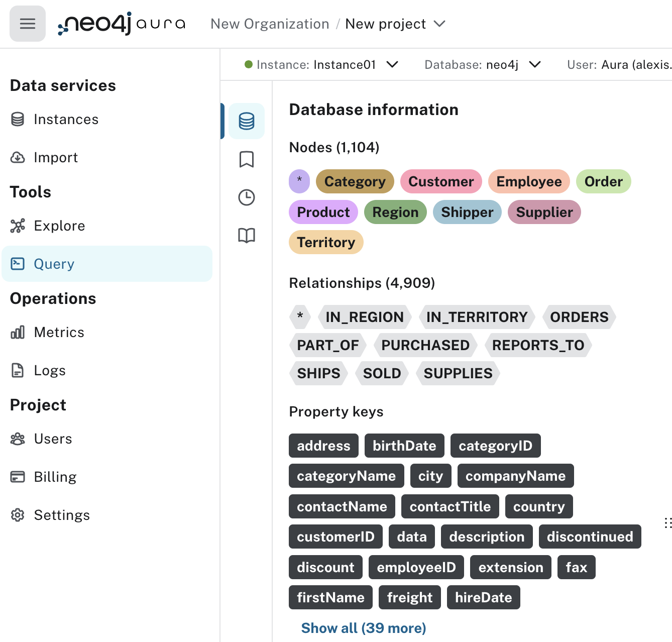This screenshot has height=642, width=672.
Task: Open the Cypher reference documentation panel
Action: pos(246,235)
